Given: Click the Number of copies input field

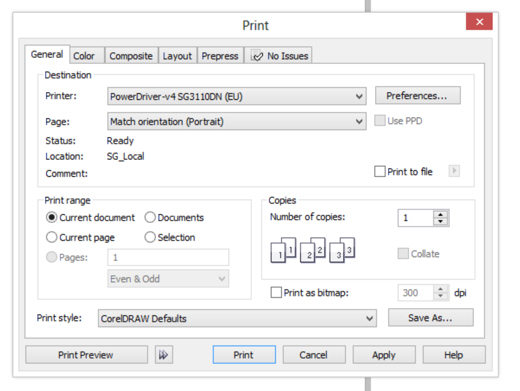Looking at the screenshot, I should coord(416,218).
